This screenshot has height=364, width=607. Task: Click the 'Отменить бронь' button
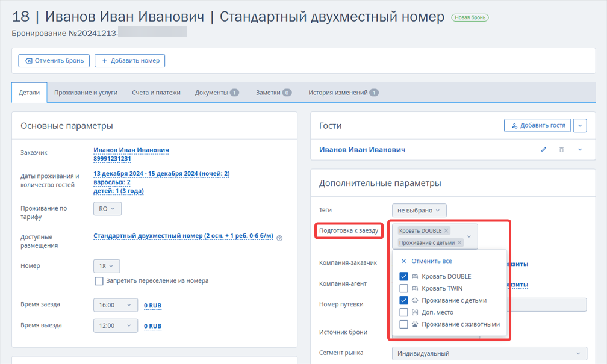pyautogui.click(x=54, y=61)
